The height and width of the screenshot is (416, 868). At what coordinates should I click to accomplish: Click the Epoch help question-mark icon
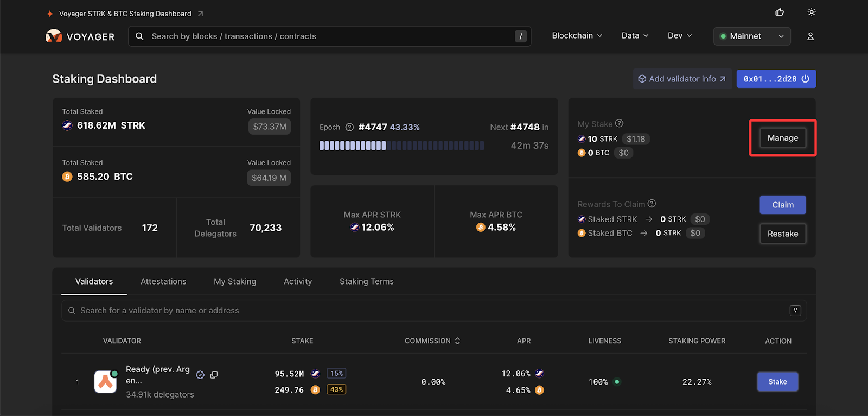tap(349, 127)
